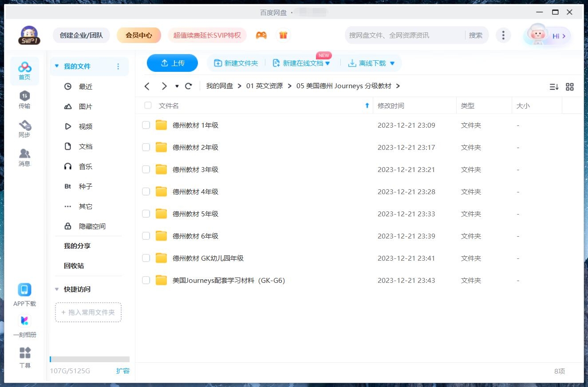Open the 新建在线文档 dropdown arrow

327,63
